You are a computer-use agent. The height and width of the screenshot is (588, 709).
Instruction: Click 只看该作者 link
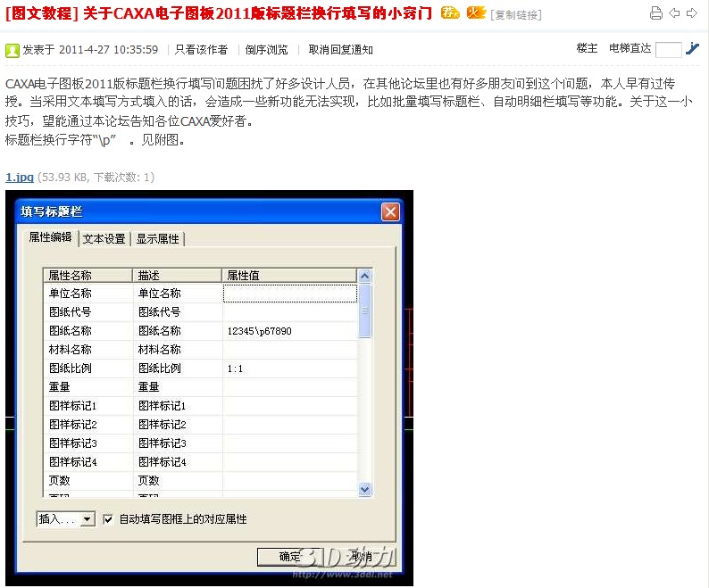point(201,50)
